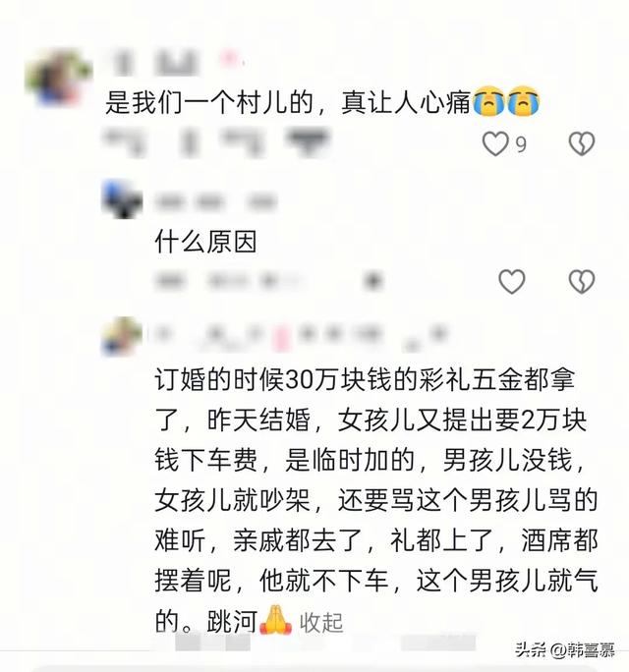Open avatar of the long reply's author
This screenshot has height=672, width=629.
122,336
